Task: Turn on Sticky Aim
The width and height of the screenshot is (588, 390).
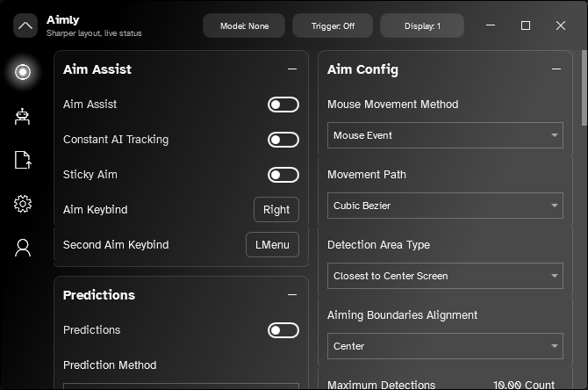Action: tap(283, 175)
